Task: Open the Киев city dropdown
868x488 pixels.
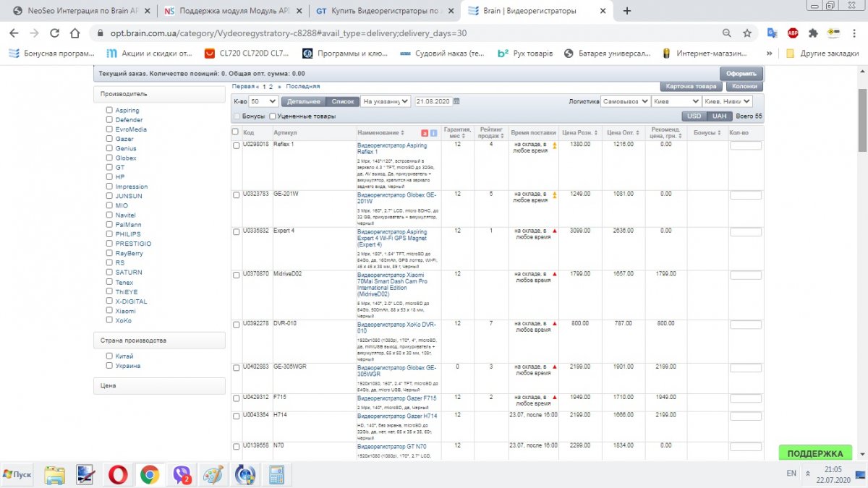Action: coord(676,101)
